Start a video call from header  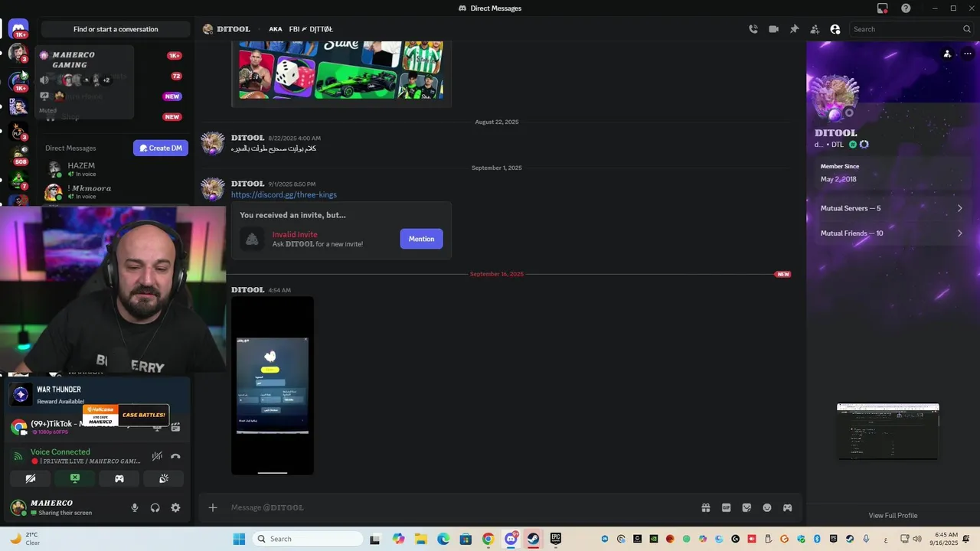click(773, 29)
